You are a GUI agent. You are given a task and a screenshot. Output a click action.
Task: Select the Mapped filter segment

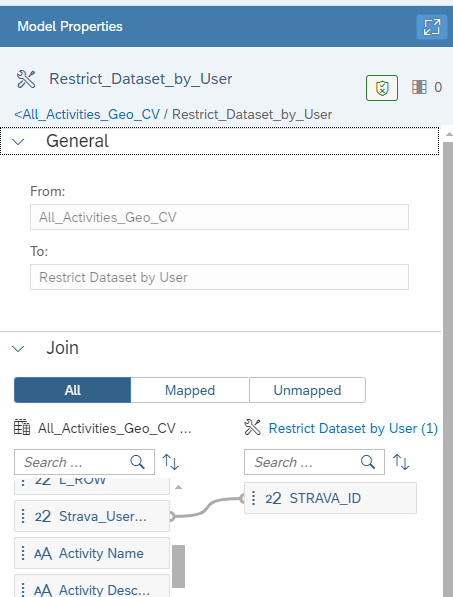(x=190, y=390)
